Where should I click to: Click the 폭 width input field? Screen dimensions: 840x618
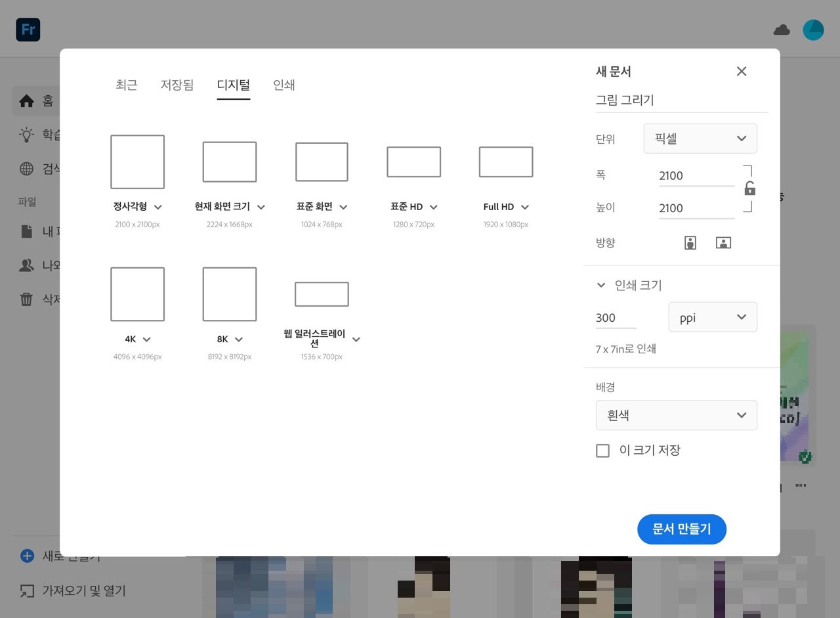pyautogui.click(x=696, y=176)
